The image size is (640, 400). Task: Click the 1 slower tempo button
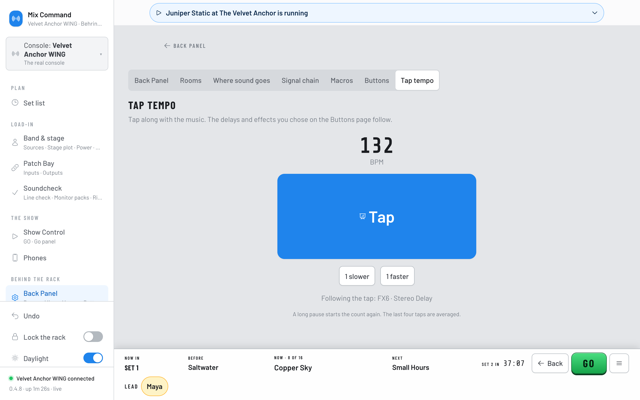pyautogui.click(x=357, y=276)
